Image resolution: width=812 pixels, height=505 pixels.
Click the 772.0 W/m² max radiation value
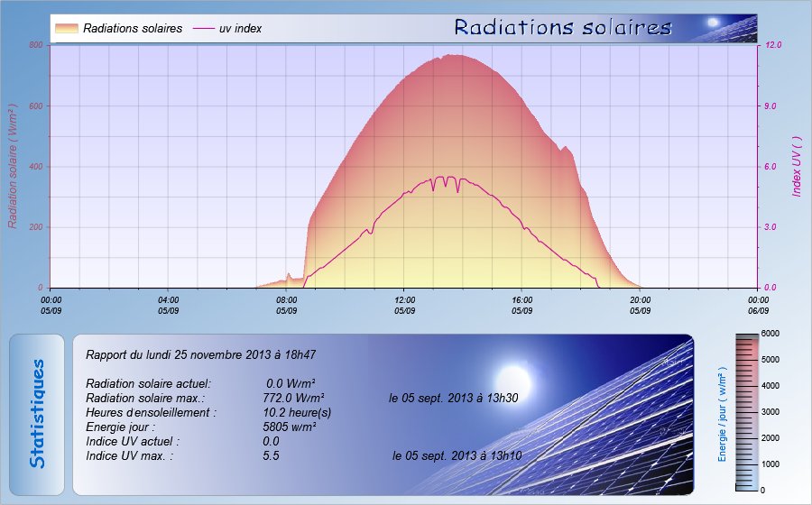(x=293, y=398)
